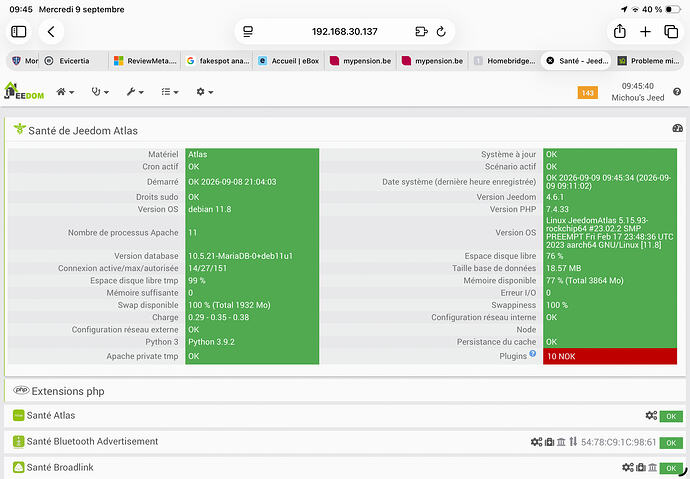Click the Jeedom logo

(x=24, y=91)
